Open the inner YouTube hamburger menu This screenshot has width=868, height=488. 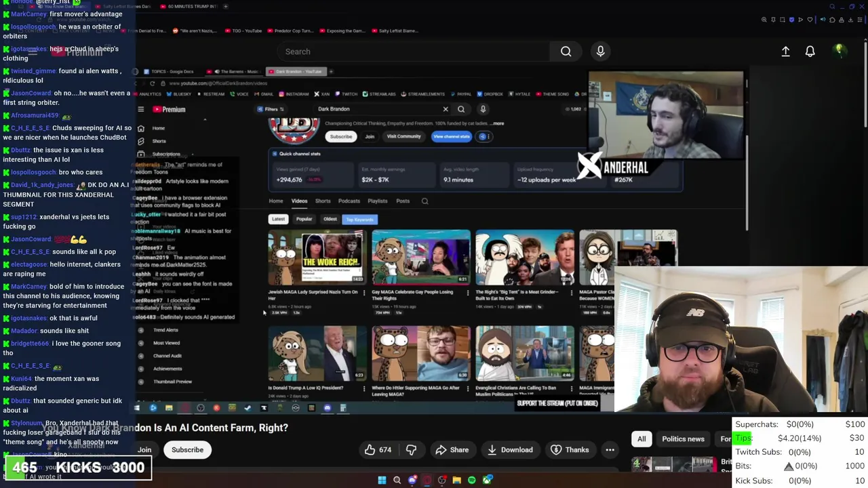pyautogui.click(x=141, y=109)
